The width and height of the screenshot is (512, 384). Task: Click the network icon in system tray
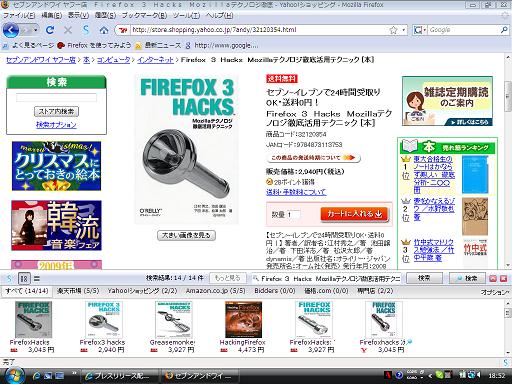coord(471,375)
